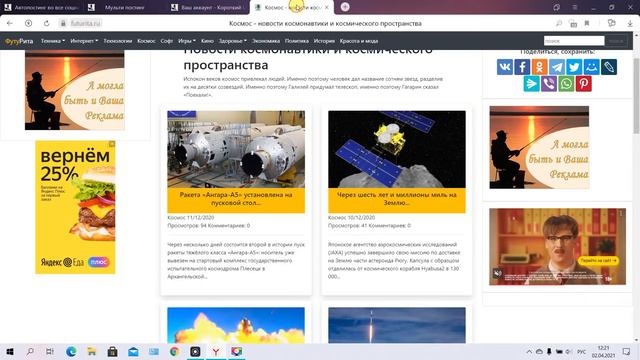The height and width of the screenshot is (360, 640).
Task: Open Google Chrome from the taskbar
Action: tap(174, 351)
